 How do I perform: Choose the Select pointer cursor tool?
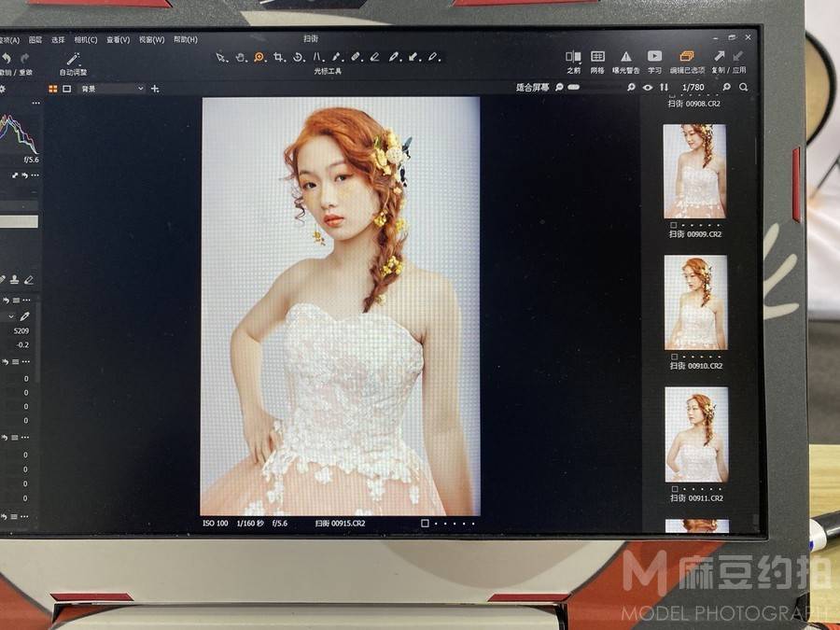220,57
